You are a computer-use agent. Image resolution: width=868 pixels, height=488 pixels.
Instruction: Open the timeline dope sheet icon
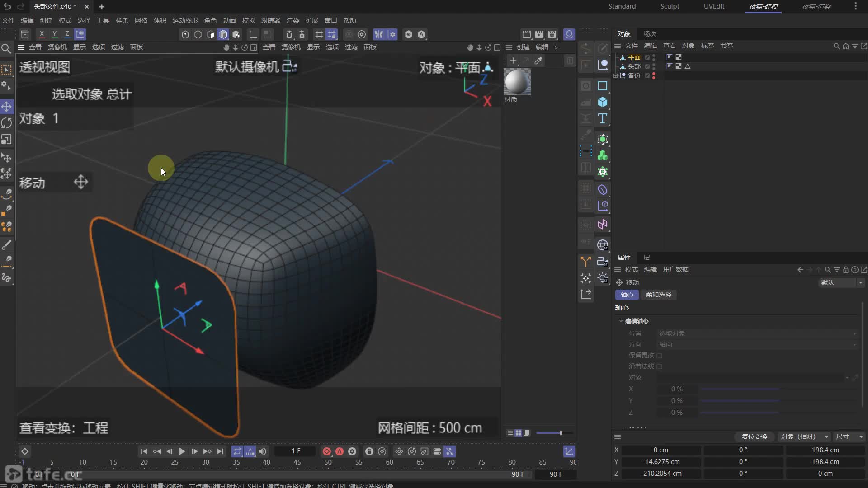pyautogui.click(x=569, y=451)
